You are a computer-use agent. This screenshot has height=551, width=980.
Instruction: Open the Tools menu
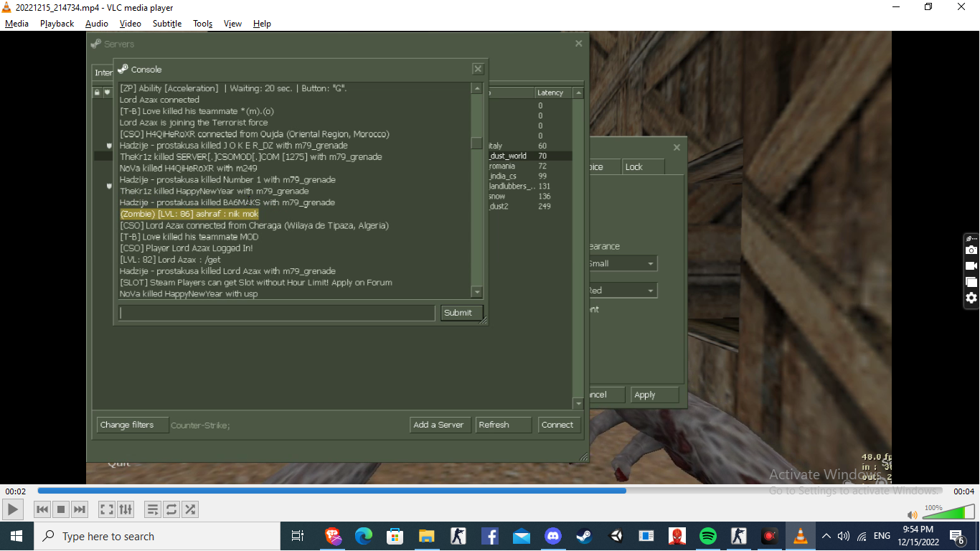[x=202, y=24]
